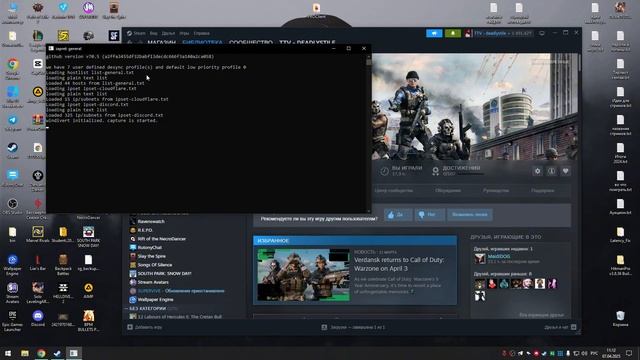Click the Windows Start button
The image size is (640, 360).
[8, 353]
